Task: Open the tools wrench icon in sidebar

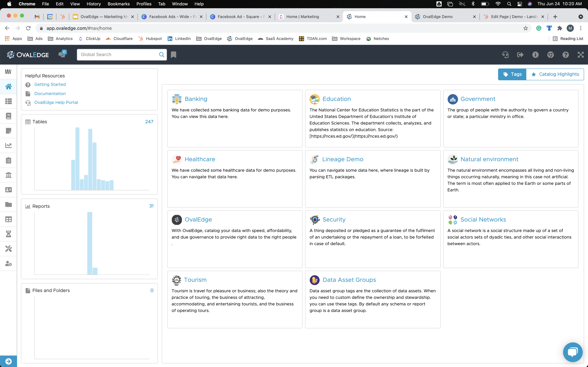Action: [x=9, y=249]
